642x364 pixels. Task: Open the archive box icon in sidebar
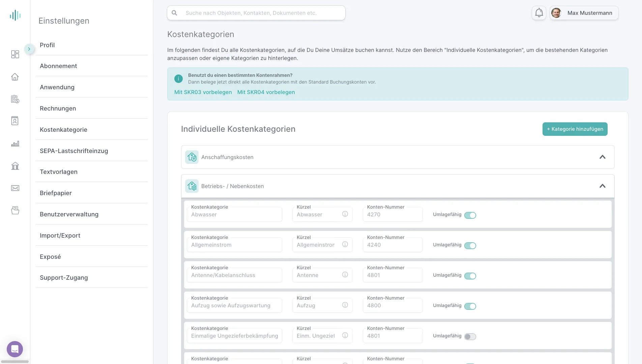(x=15, y=210)
